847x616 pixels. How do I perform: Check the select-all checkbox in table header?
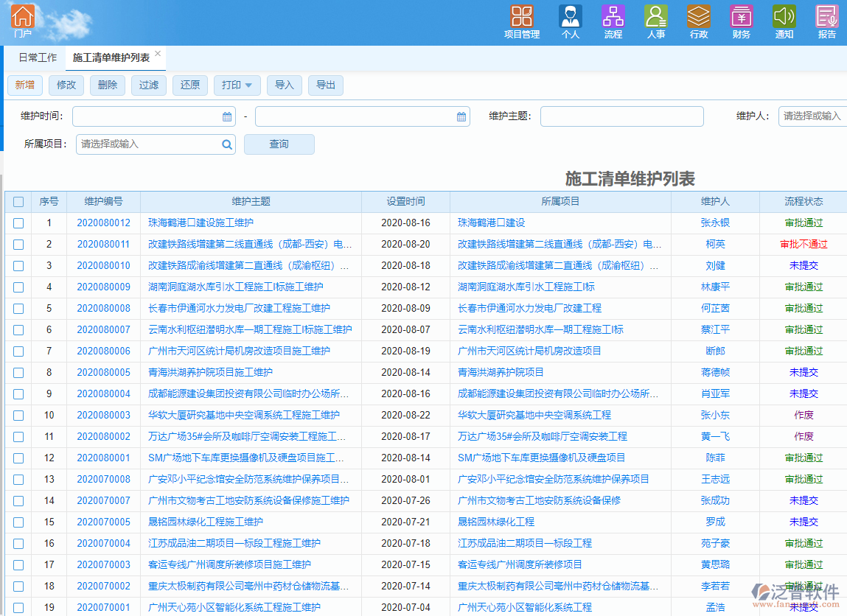(x=18, y=201)
